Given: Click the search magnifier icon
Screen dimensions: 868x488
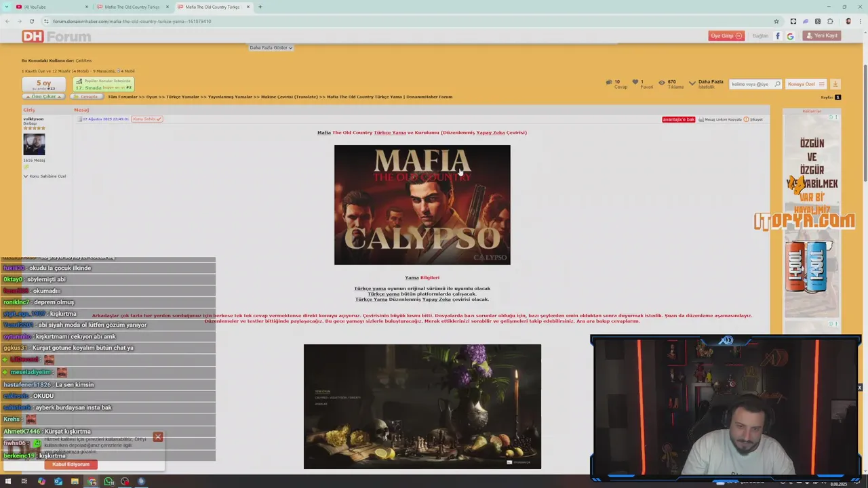Looking at the screenshot, I should (777, 84).
